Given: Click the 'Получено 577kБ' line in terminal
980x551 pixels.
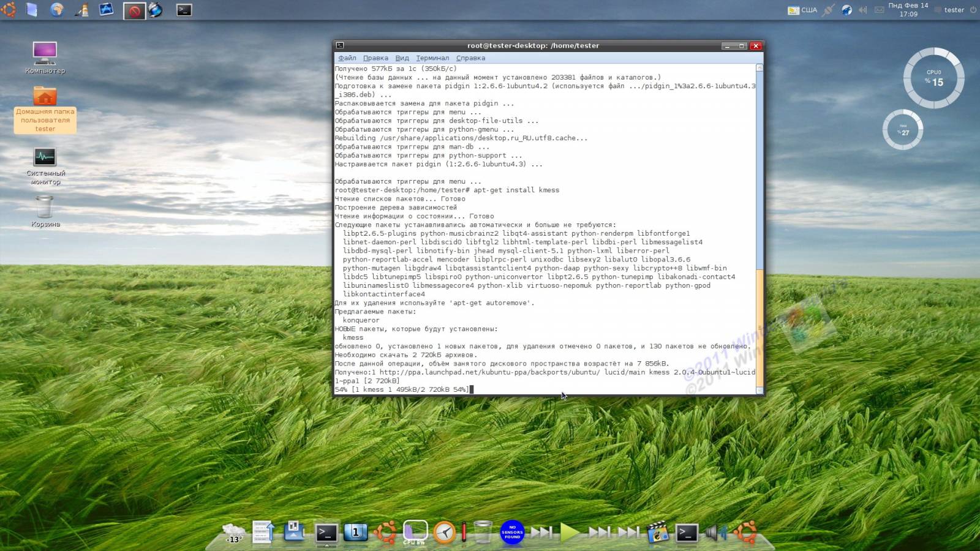Looking at the screenshot, I should tap(395, 69).
